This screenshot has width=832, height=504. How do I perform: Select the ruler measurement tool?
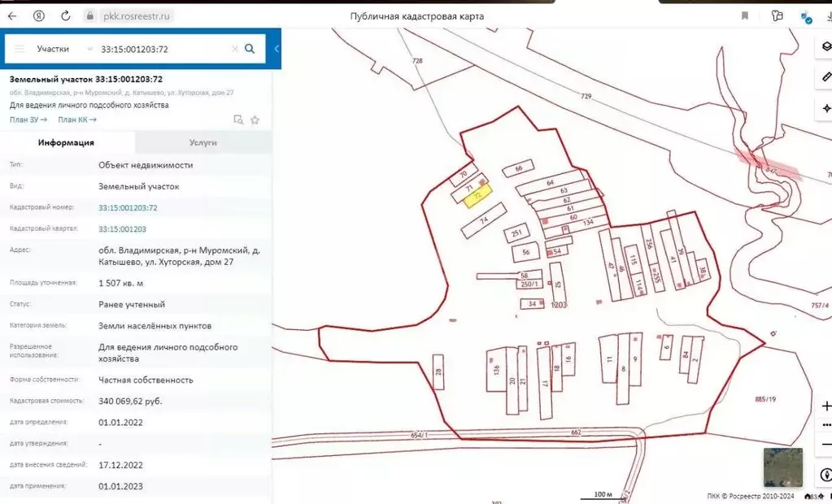(x=826, y=77)
